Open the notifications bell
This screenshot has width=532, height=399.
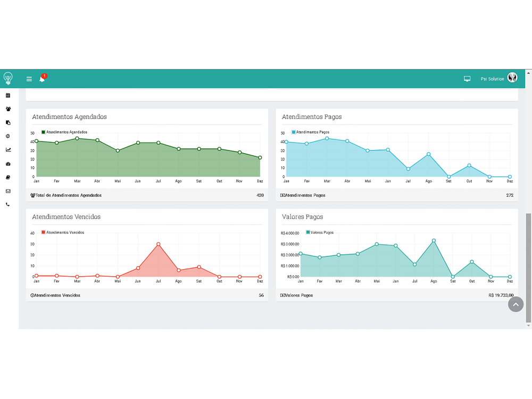(42, 79)
